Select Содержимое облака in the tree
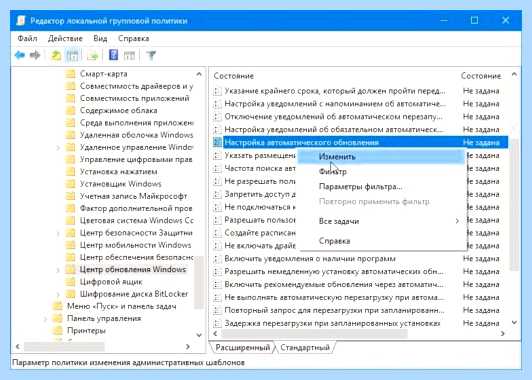 click(x=118, y=111)
